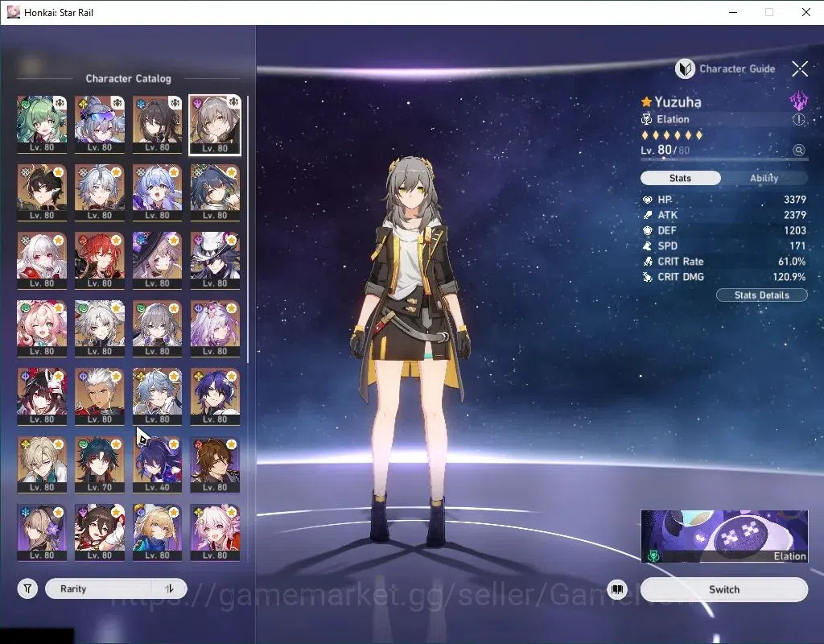
Task: Click the ATK value 2379
Action: [x=794, y=215]
